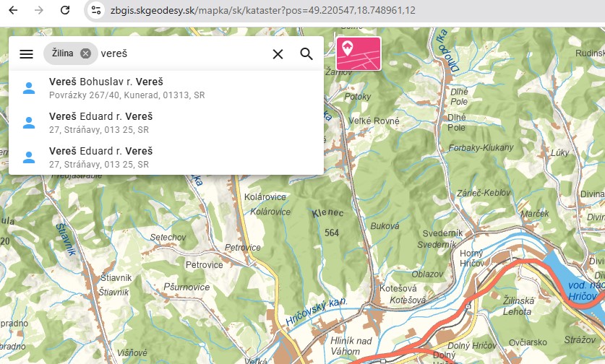605x364 pixels.
Task: Reload the page in browser
Action: [x=65, y=11]
